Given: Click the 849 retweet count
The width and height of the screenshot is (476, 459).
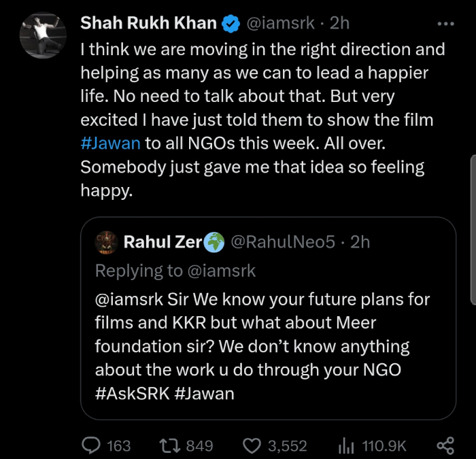Looking at the screenshot, I should (199, 445).
